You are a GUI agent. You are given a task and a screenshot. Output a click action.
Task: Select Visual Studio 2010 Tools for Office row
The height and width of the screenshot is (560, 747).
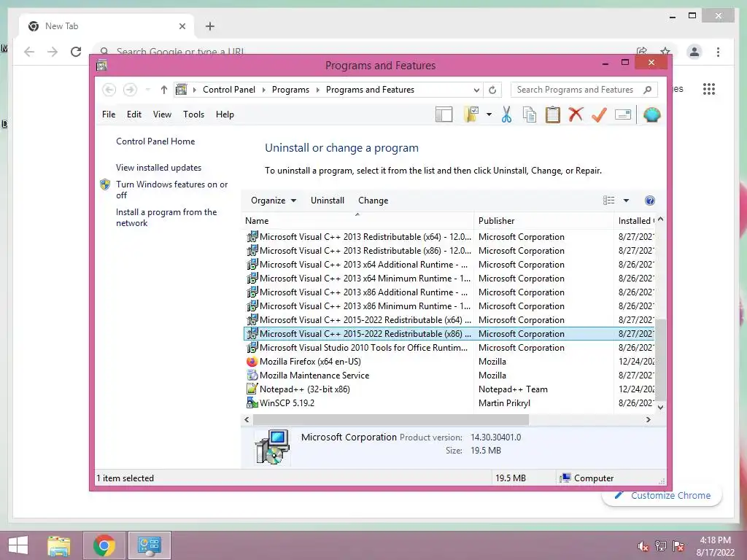point(449,348)
